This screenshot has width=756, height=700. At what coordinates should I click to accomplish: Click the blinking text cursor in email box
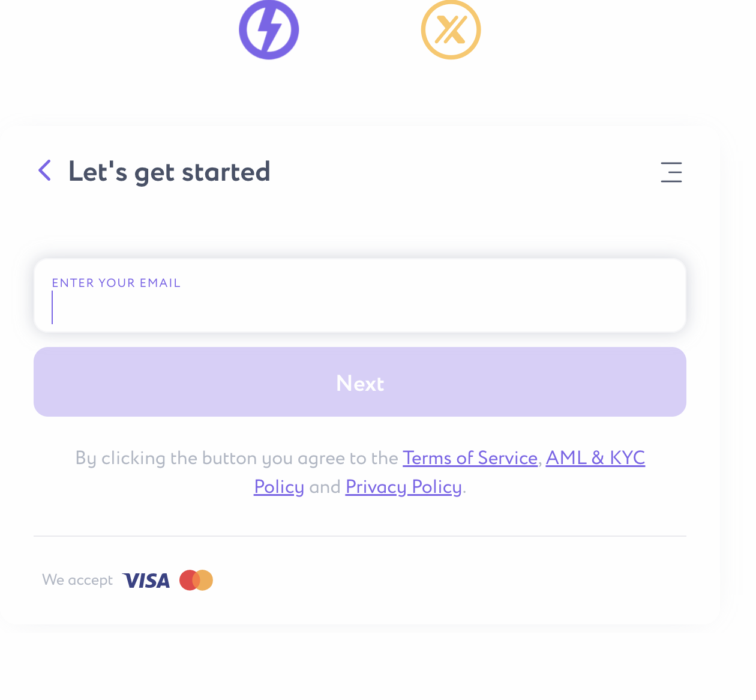[53, 308]
